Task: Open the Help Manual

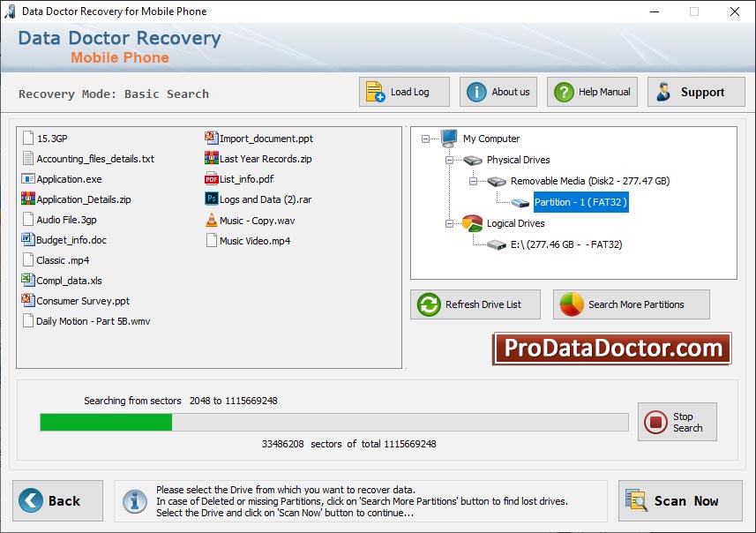Action: click(x=591, y=91)
